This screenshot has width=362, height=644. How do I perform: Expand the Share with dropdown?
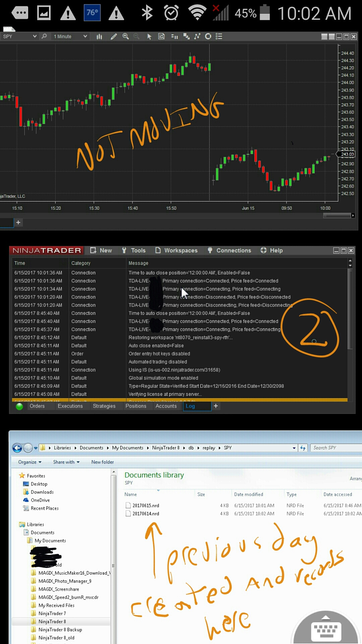coord(66,462)
